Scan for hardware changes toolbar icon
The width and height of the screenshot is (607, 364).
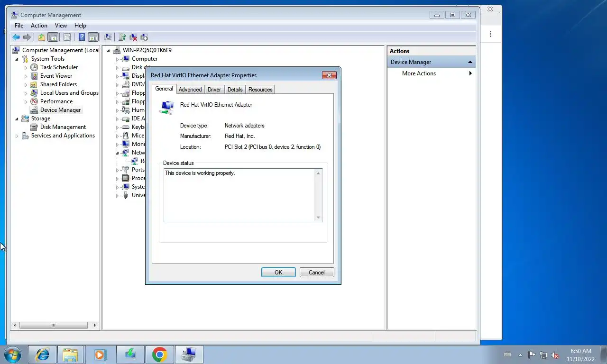[x=108, y=37]
